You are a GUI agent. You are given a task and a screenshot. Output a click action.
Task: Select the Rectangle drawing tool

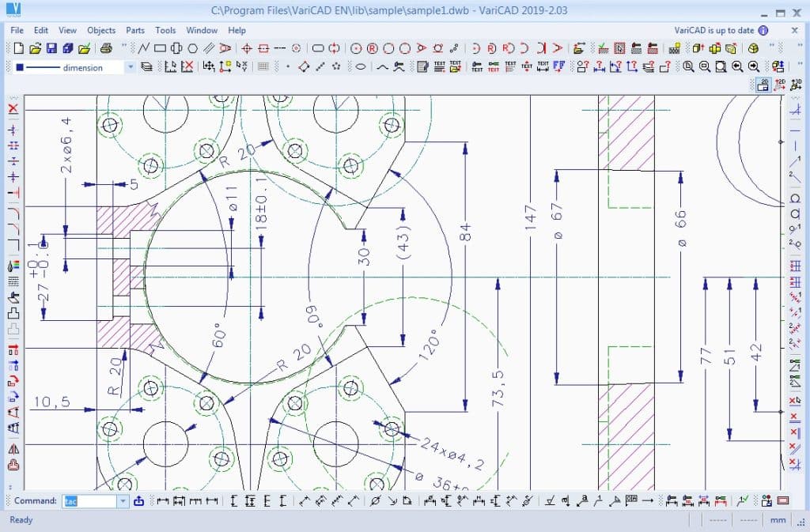pyautogui.click(x=161, y=48)
